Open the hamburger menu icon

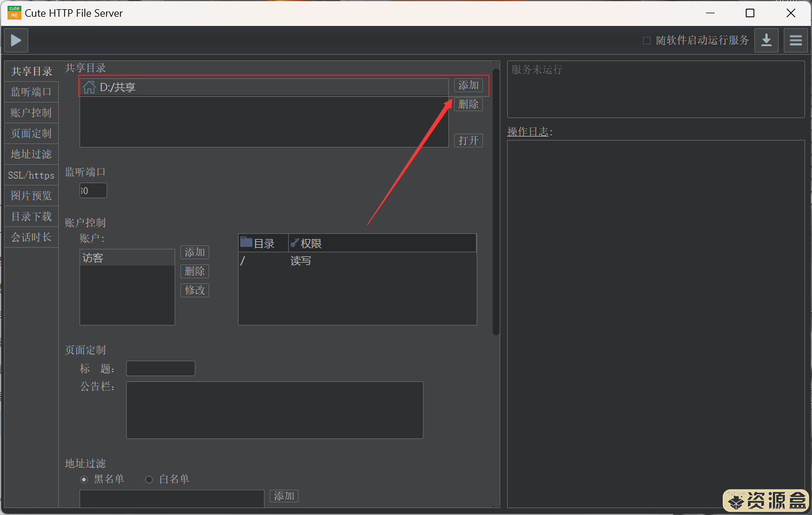click(796, 40)
